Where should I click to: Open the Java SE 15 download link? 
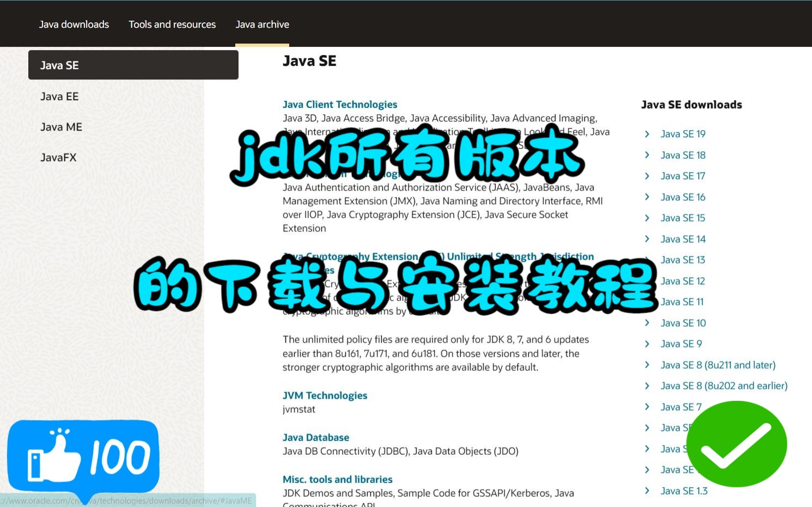[x=683, y=218]
